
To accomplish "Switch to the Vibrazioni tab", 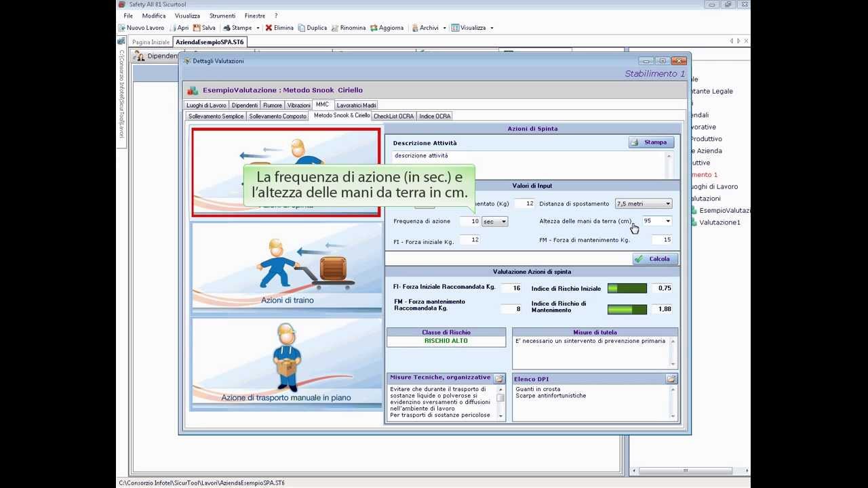I will [x=299, y=105].
